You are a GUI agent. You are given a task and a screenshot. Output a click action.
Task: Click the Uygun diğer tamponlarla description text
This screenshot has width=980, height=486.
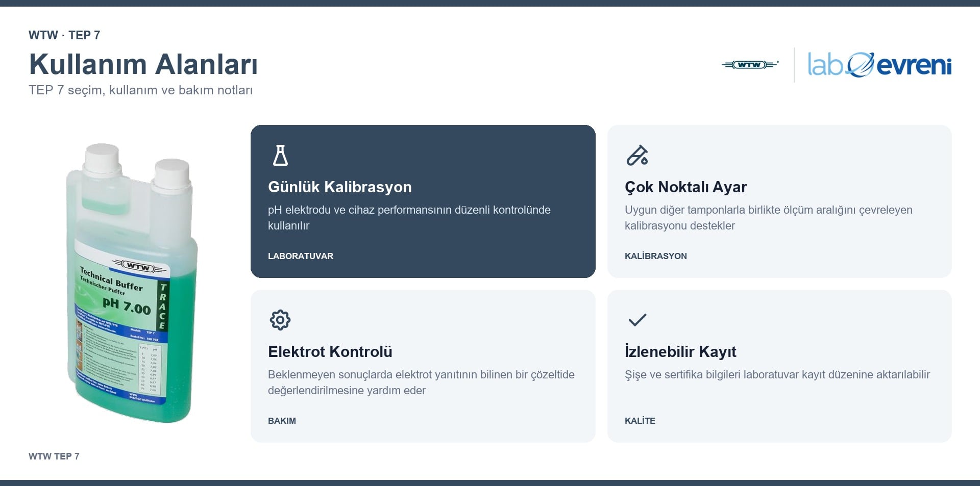768,218
